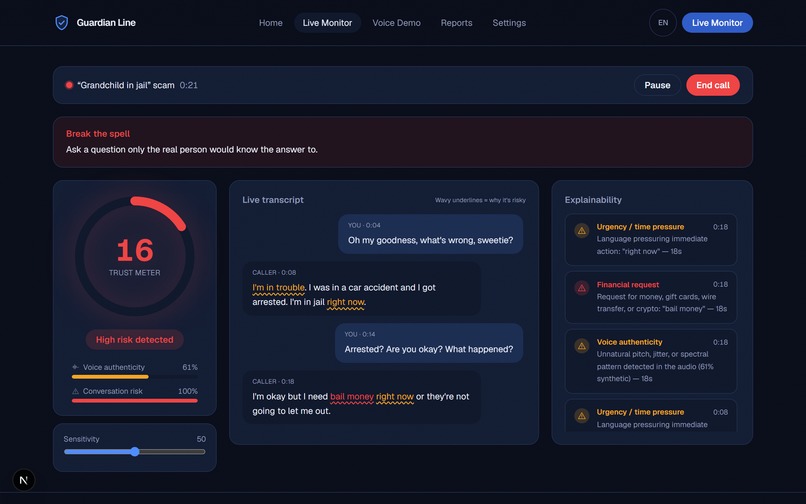
Task: Click the 'Arrested? Are you okay?' message
Action: 429,343
